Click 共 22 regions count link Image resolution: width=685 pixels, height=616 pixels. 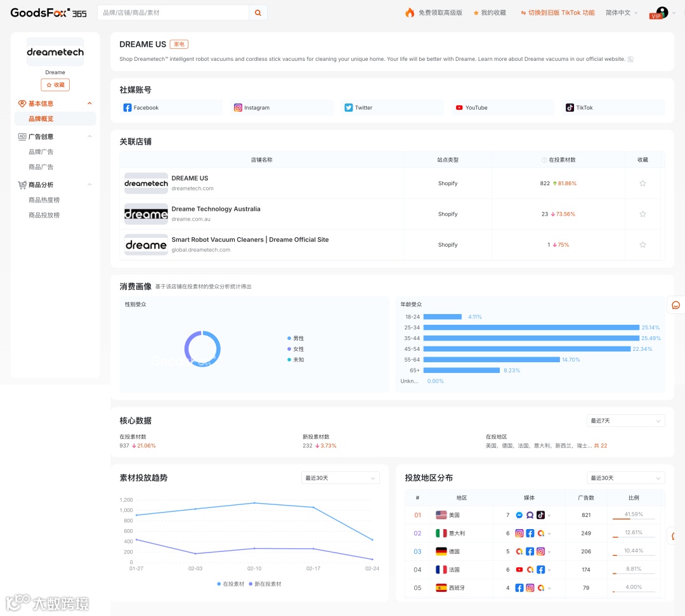pos(601,445)
